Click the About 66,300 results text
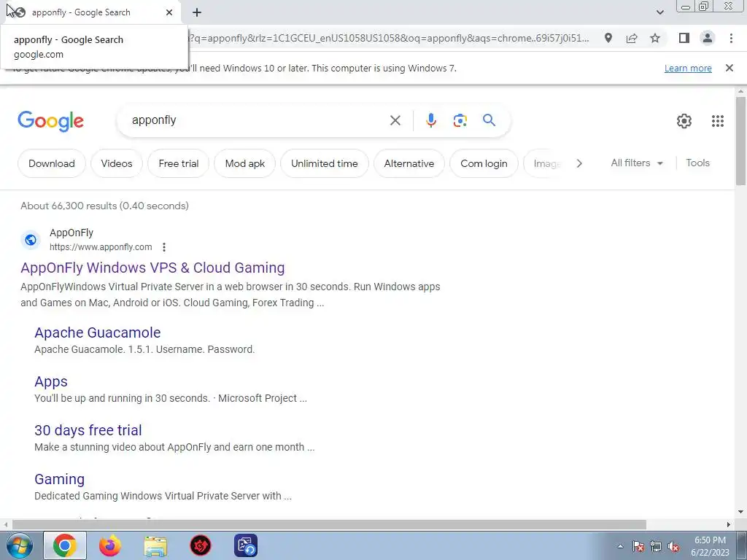747x560 pixels. tap(104, 206)
